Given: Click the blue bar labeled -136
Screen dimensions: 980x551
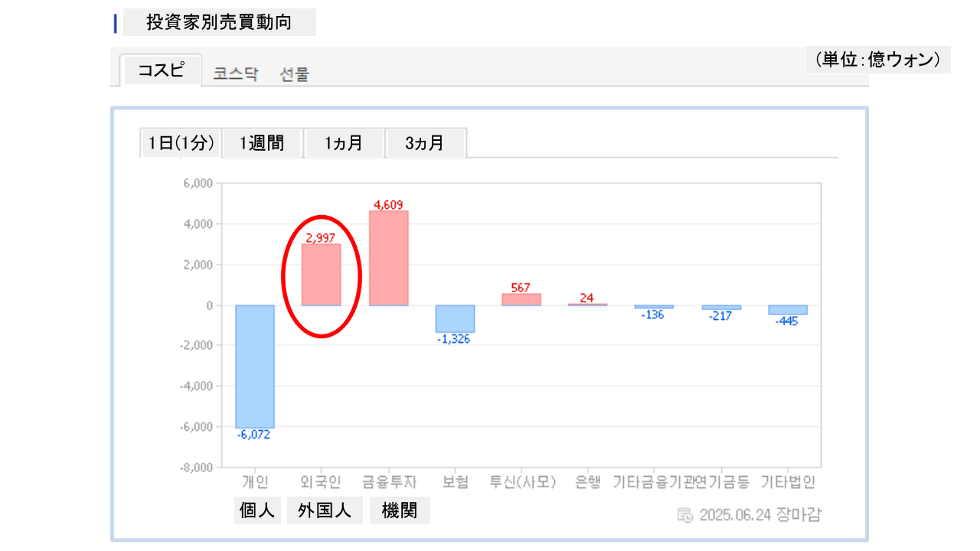Looking at the screenshot, I should tap(654, 307).
